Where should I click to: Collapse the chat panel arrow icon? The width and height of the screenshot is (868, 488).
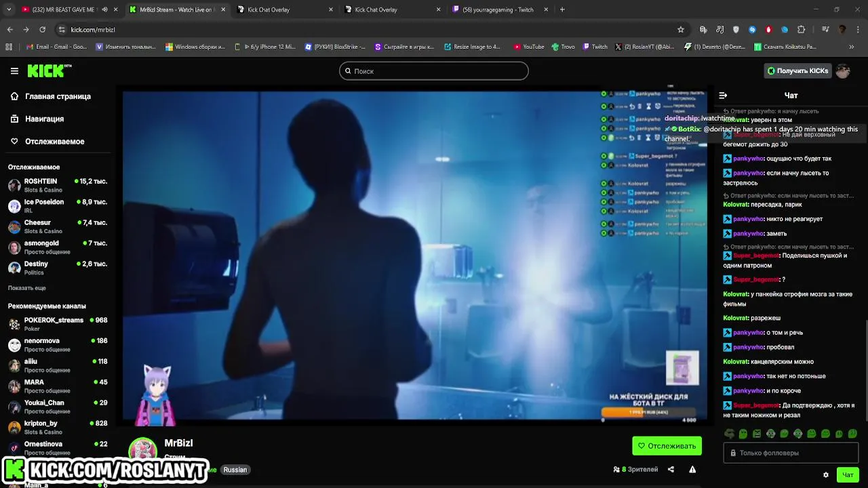click(723, 96)
